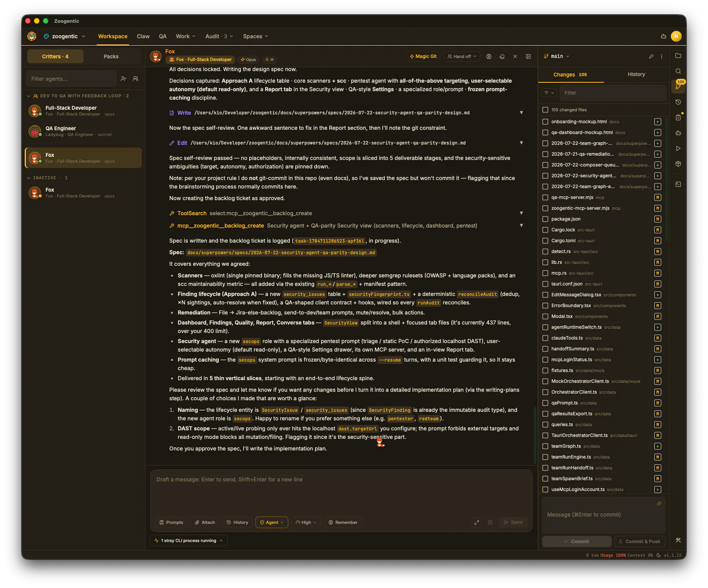Open history clock icon in right sidebar

tap(678, 102)
